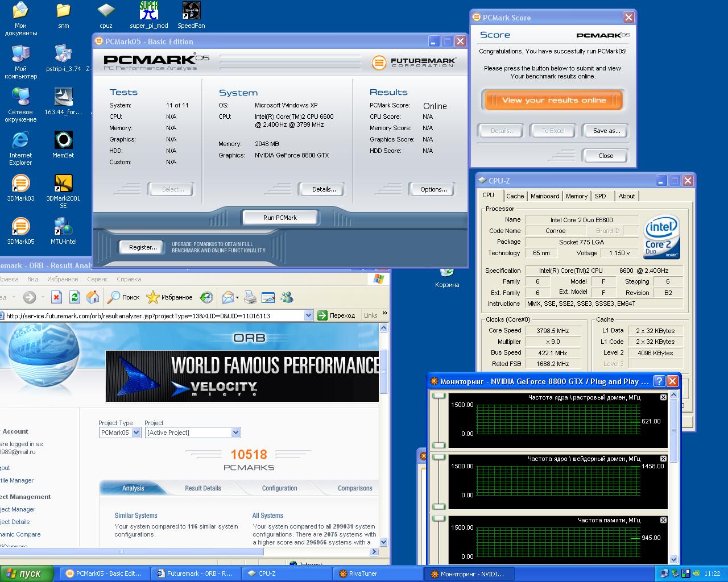Select the Корзина recycle bin icon

coord(447,277)
